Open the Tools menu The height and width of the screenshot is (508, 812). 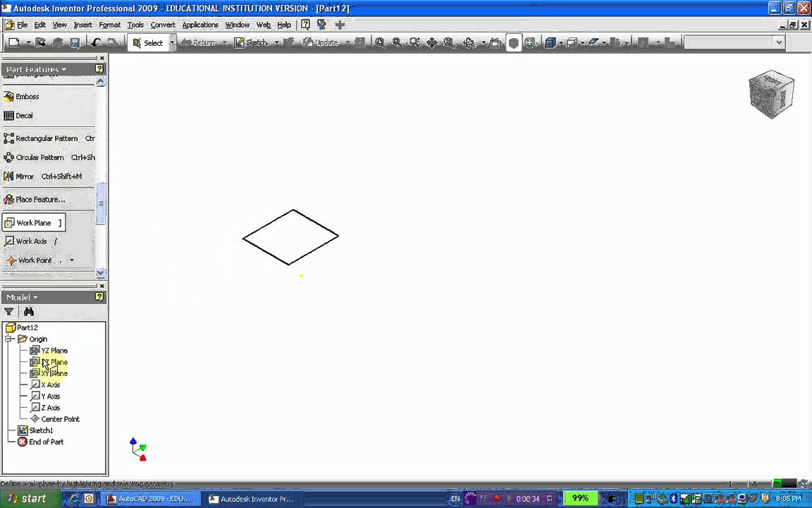135,25
